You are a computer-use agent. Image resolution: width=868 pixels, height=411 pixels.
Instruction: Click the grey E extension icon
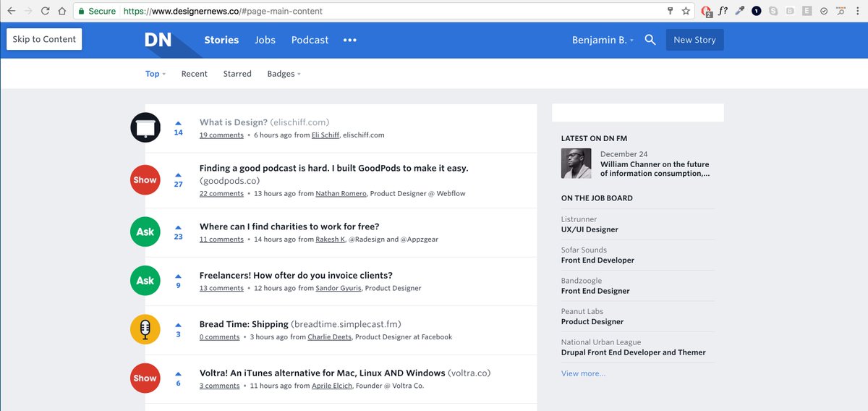tap(807, 12)
